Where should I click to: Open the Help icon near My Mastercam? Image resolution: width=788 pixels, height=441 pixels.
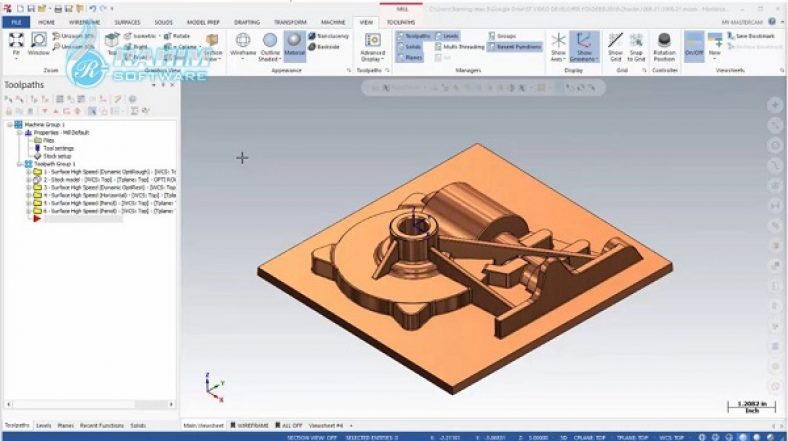772,22
